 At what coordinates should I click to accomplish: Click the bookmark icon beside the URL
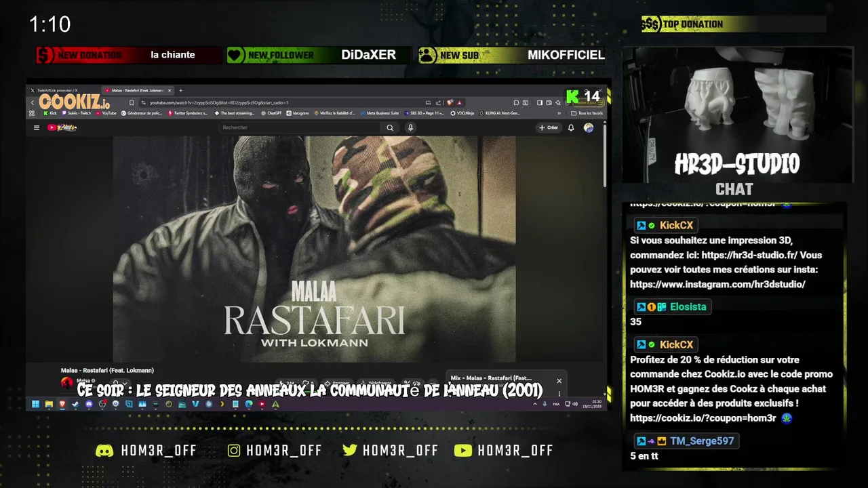pyautogui.click(x=132, y=102)
